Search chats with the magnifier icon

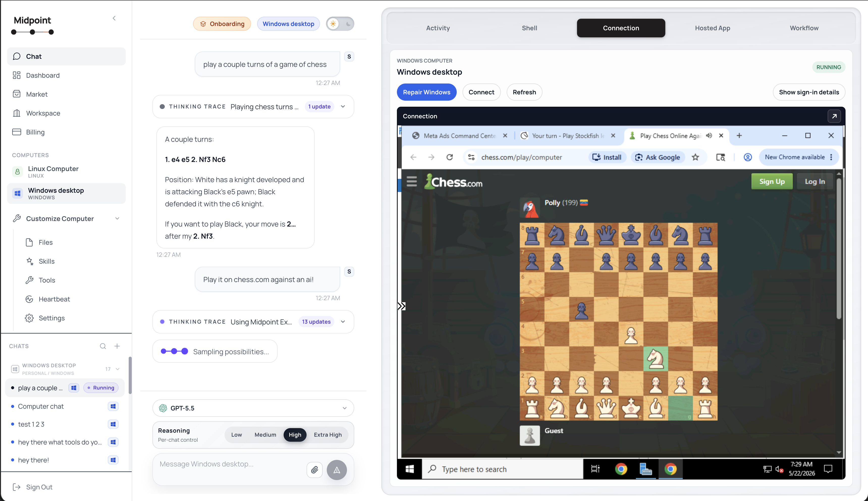tap(103, 346)
